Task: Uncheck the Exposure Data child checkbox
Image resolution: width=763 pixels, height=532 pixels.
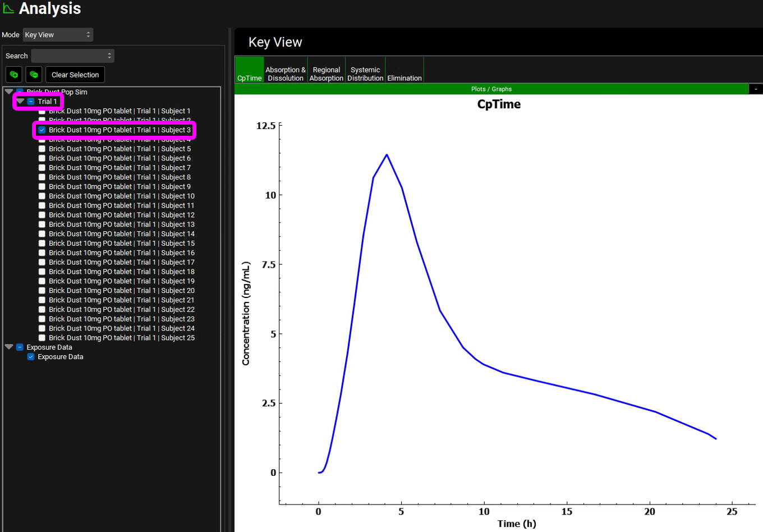Action: pyautogui.click(x=31, y=357)
